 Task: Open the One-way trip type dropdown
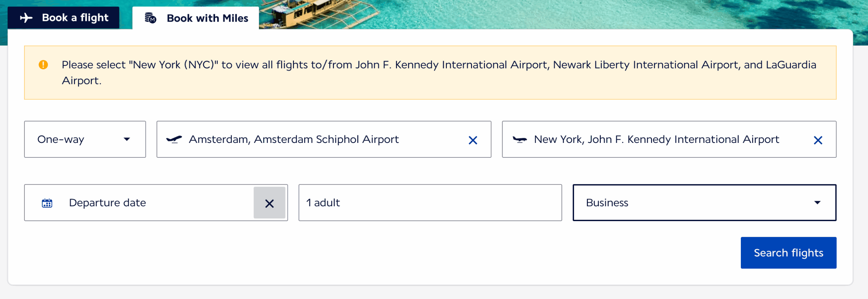pyautogui.click(x=85, y=139)
